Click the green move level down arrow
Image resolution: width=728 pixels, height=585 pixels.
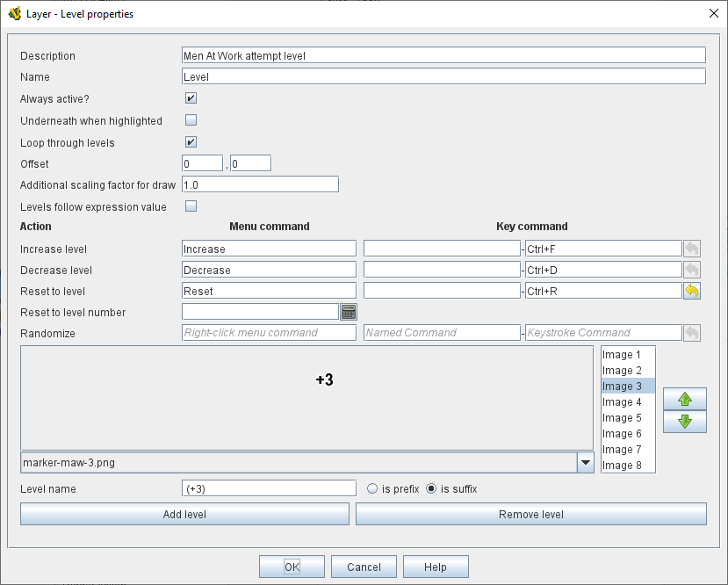(x=685, y=422)
